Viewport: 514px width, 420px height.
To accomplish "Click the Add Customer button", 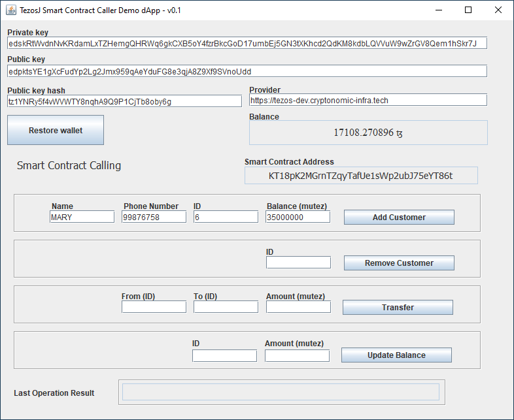I will point(399,217).
